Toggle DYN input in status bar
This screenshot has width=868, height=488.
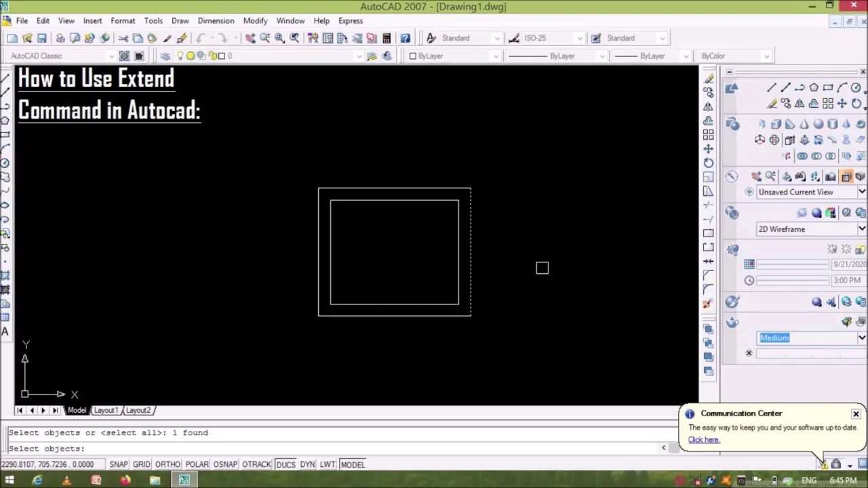point(308,464)
